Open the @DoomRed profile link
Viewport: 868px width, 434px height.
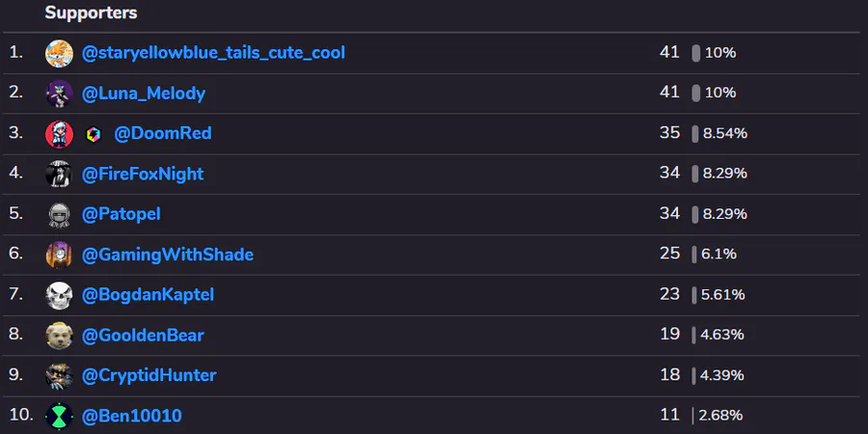coord(163,133)
